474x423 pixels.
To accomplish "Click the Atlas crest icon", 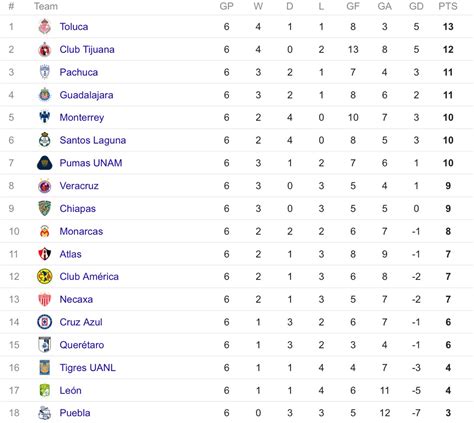I will pos(45,254).
